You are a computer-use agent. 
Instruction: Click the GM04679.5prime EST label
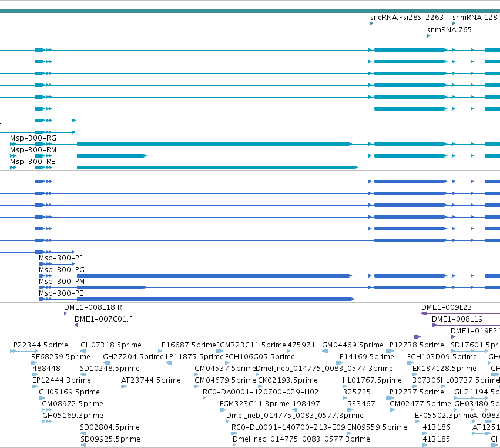point(225,380)
